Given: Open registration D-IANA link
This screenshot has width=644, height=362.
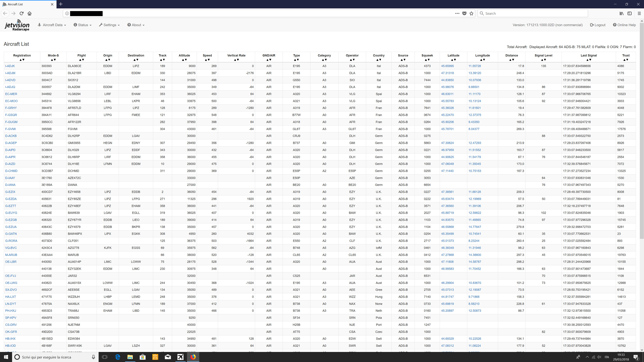Looking at the screenshot, I should pyautogui.click(x=10, y=185).
